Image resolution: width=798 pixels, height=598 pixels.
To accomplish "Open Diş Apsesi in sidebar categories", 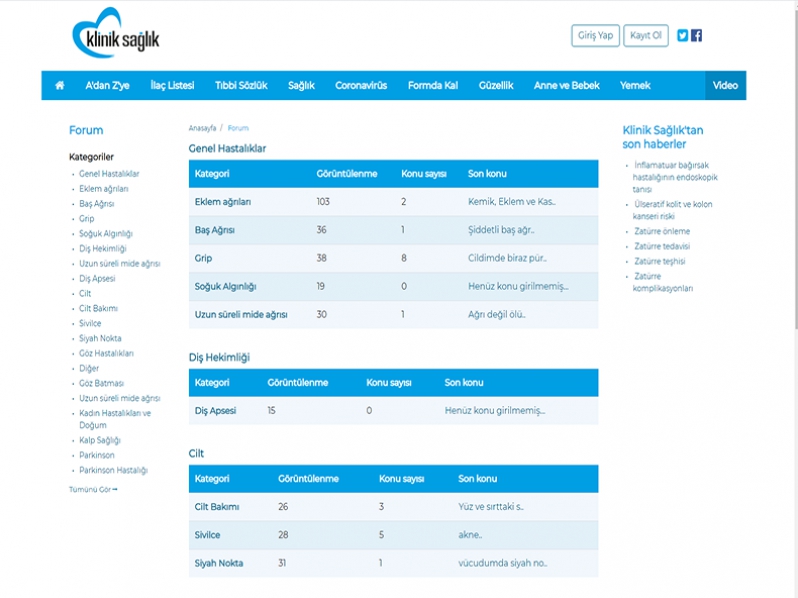I will click(97, 278).
